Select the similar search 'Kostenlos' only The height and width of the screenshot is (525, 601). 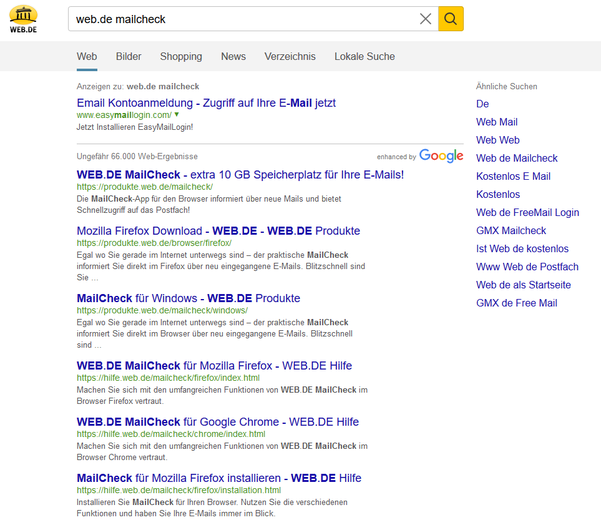point(498,194)
